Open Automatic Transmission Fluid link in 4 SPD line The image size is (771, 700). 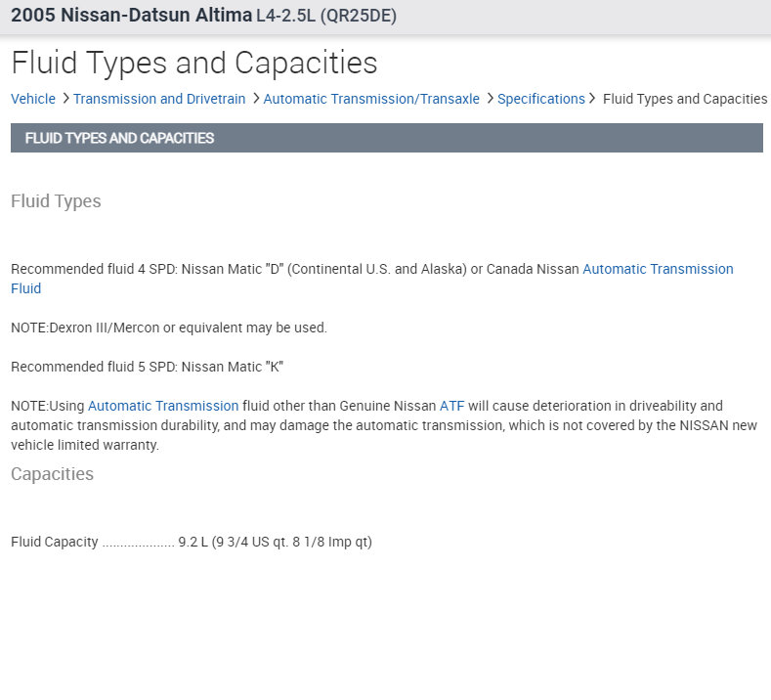click(x=657, y=269)
